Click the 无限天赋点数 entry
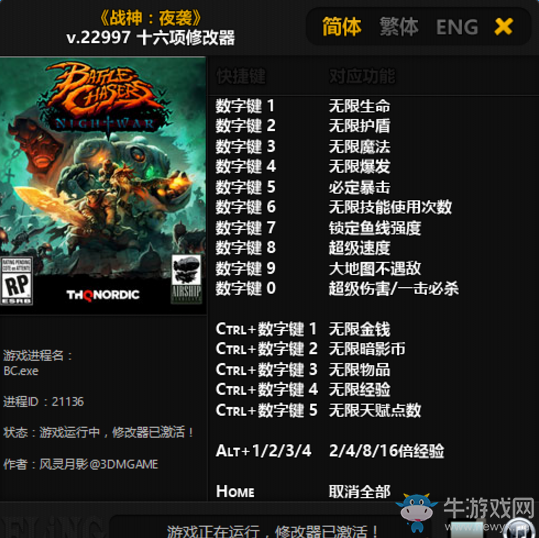The image size is (539, 538). coord(375,410)
